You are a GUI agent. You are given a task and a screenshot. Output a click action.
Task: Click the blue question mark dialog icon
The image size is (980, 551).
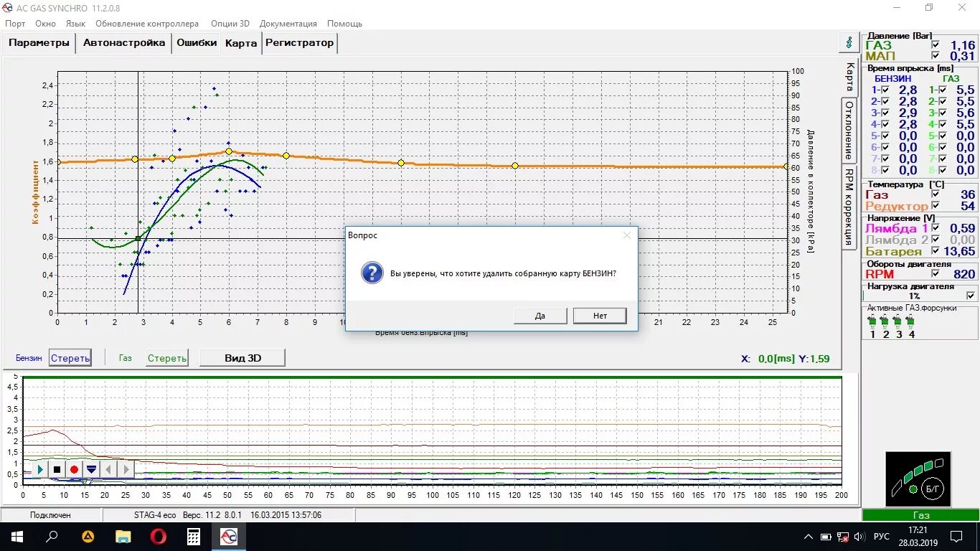click(x=372, y=273)
